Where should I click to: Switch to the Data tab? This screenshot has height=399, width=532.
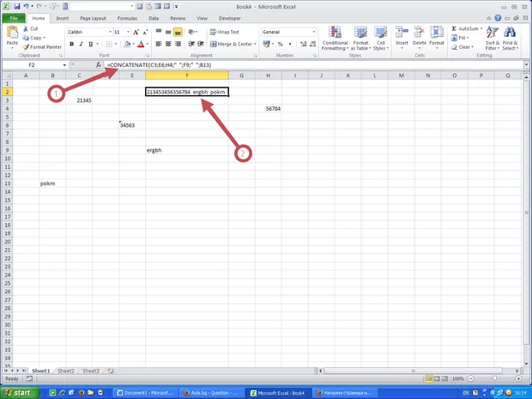154,18
